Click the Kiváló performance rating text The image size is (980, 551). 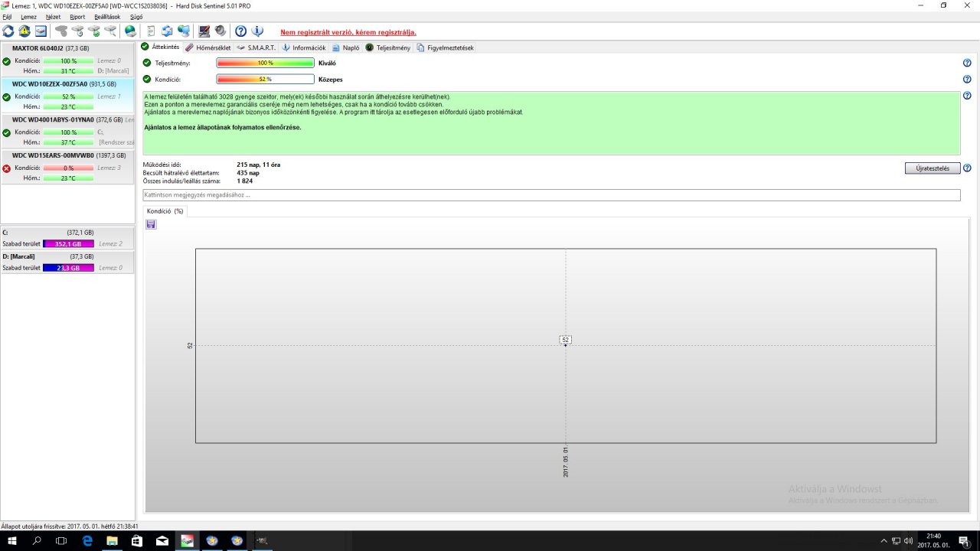327,63
